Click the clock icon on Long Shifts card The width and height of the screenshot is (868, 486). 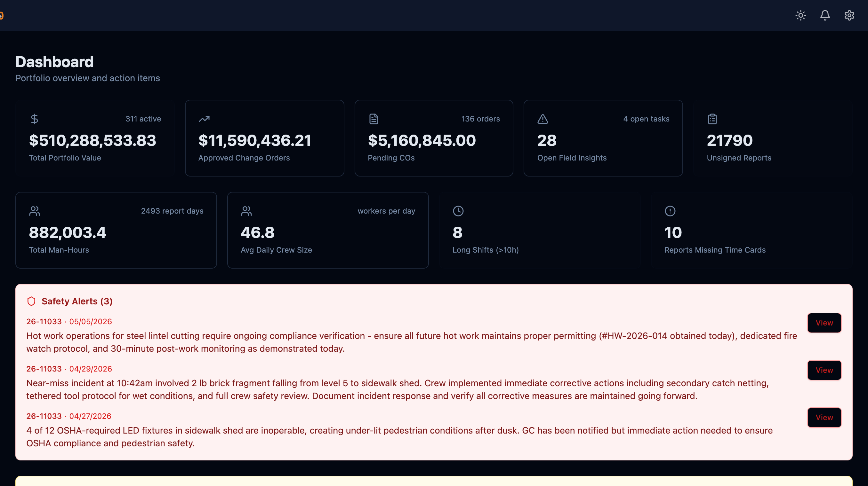[x=458, y=211]
